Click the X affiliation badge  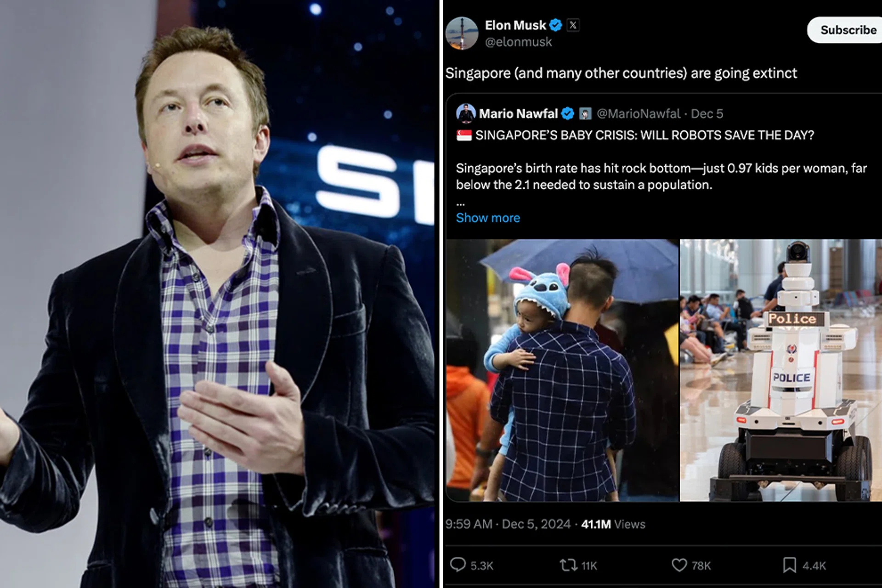click(573, 25)
